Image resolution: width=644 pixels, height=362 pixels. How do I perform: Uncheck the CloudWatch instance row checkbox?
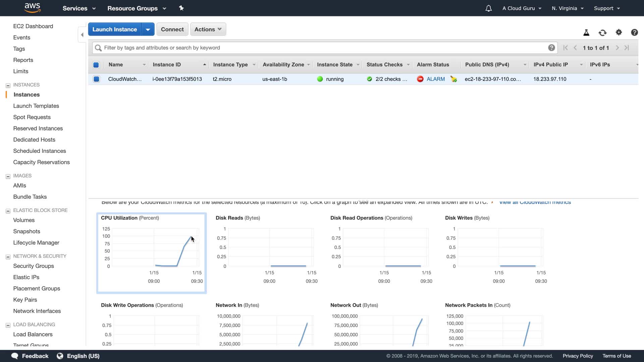tap(96, 79)
